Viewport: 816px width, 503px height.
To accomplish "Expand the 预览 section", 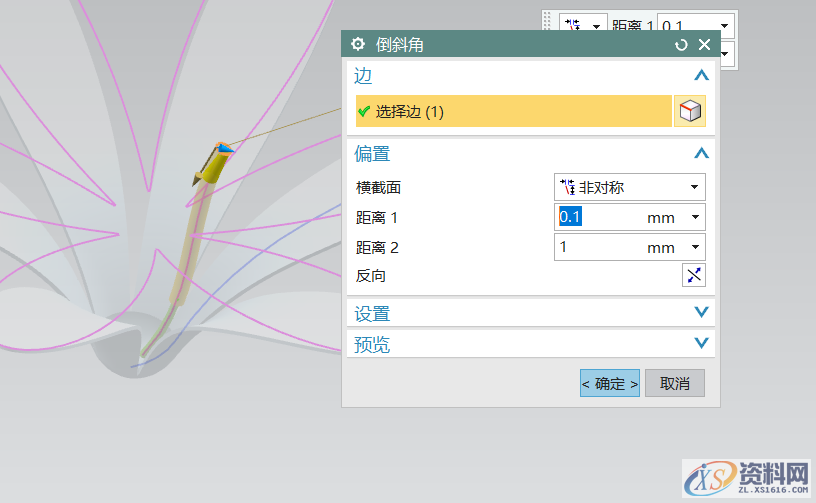I will 701,343.
